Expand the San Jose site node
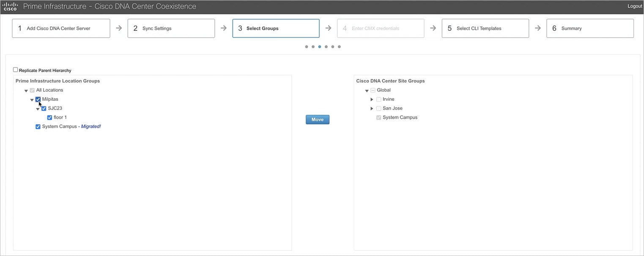Screen dimensions: 644x256 coord(372,109)
